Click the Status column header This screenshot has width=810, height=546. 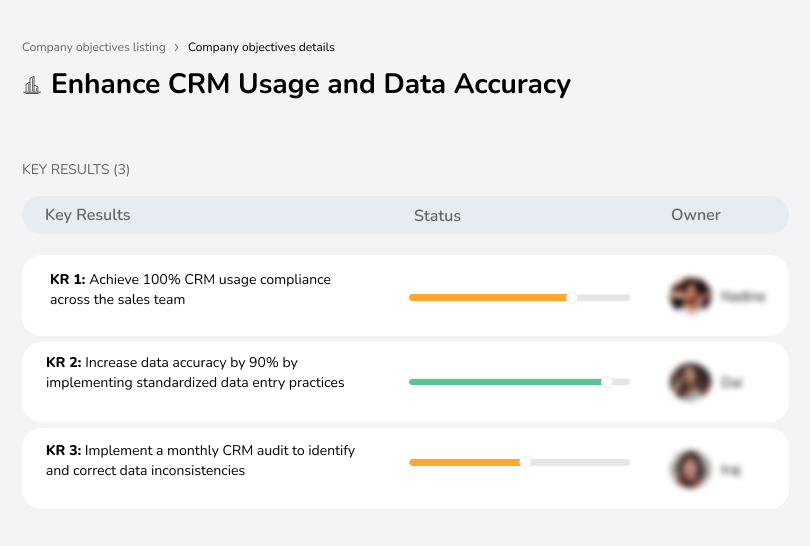pyautogui.click(x=437, y=215)
